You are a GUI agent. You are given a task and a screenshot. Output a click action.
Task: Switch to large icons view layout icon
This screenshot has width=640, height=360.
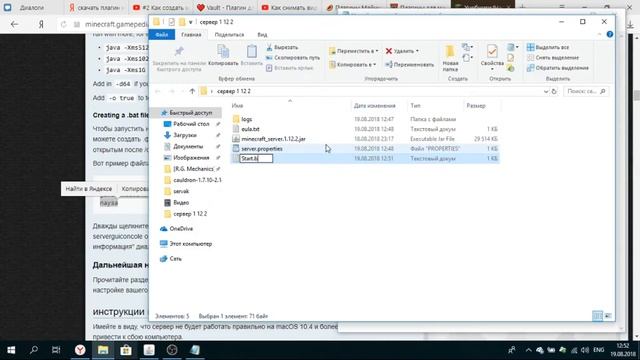click(608, 316)
